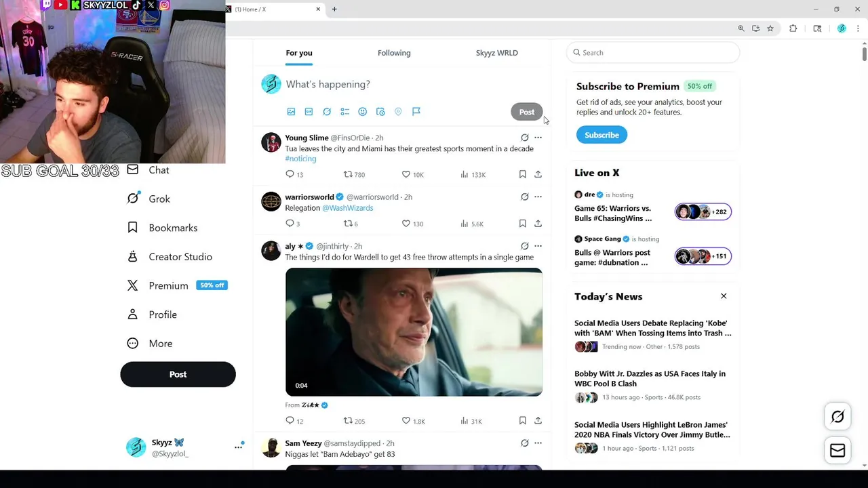Screen dimensions: 868x488
Task: Open Grok from the sidebar
Action: point(149,199)
